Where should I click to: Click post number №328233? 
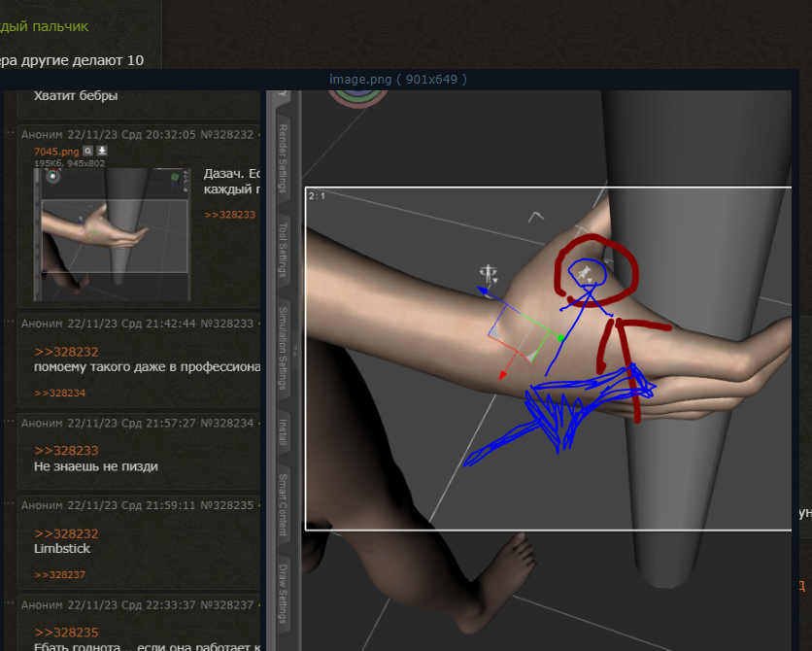[227, 324]
